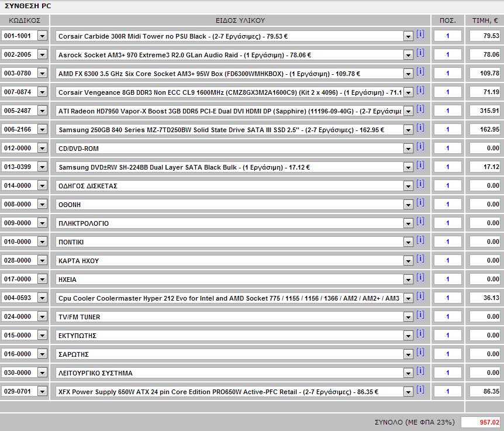Expand the XFX Power Supply product dropdown
The height and width of the screenshot is (431, 504).
(408, 392)
